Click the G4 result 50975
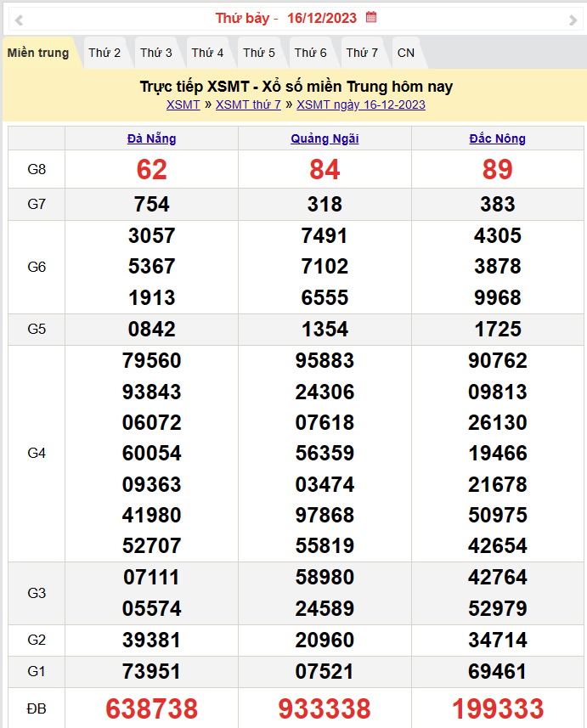Image resolution: width=587 pixels, height=728 pixels. [x=497, y=516]
